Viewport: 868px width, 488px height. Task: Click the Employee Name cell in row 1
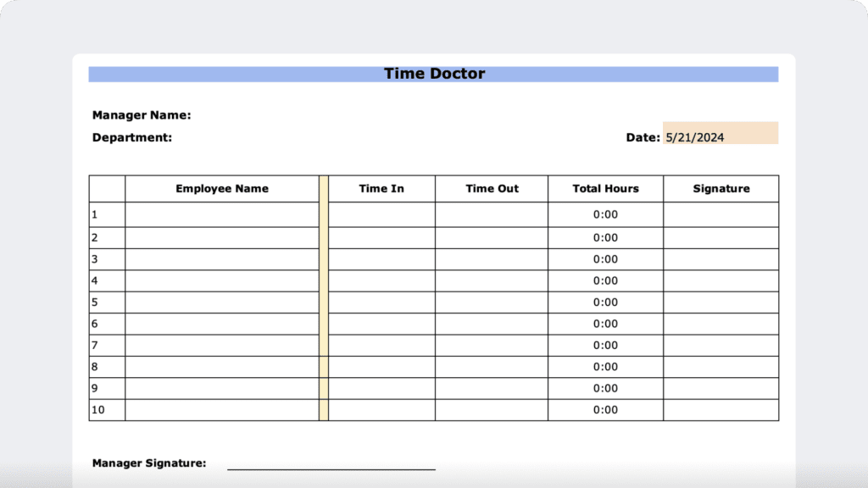tap(220, 214)
